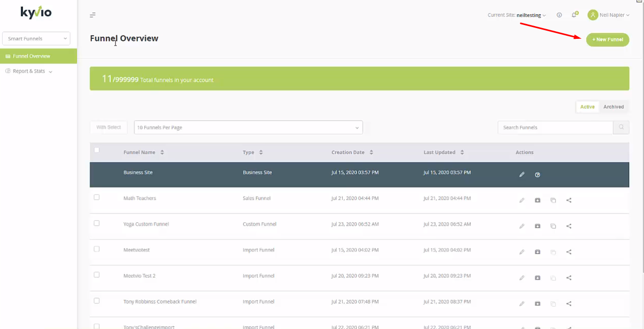Open Neil Napier account menu

tap(609, 15)
